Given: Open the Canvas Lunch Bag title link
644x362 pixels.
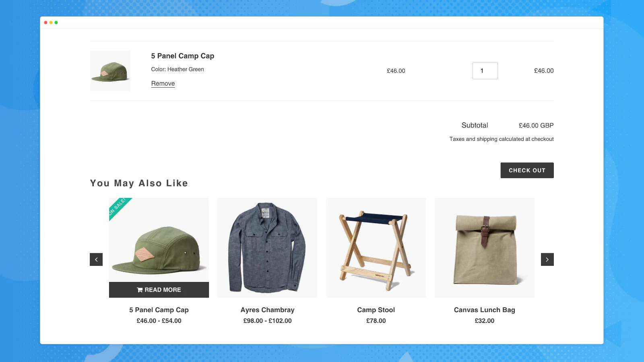Looking at the screenshot, I should 485,310.
